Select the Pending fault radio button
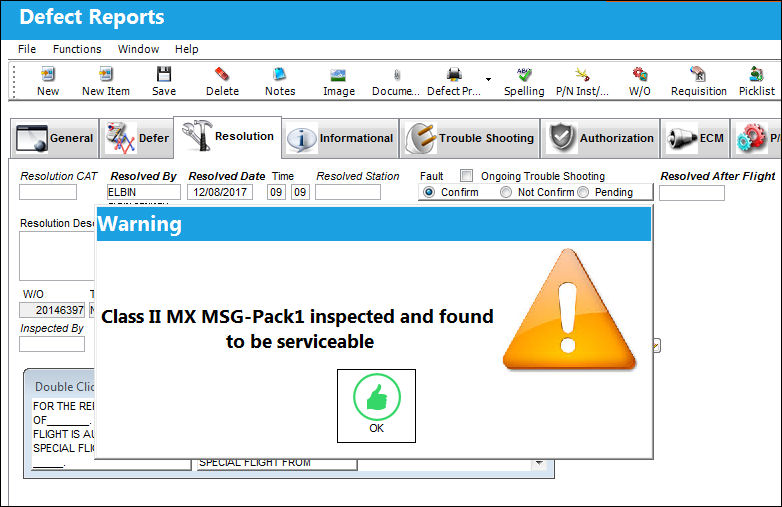Image resolution: width=782 pixels, height=507 pixels. point(583,192)
